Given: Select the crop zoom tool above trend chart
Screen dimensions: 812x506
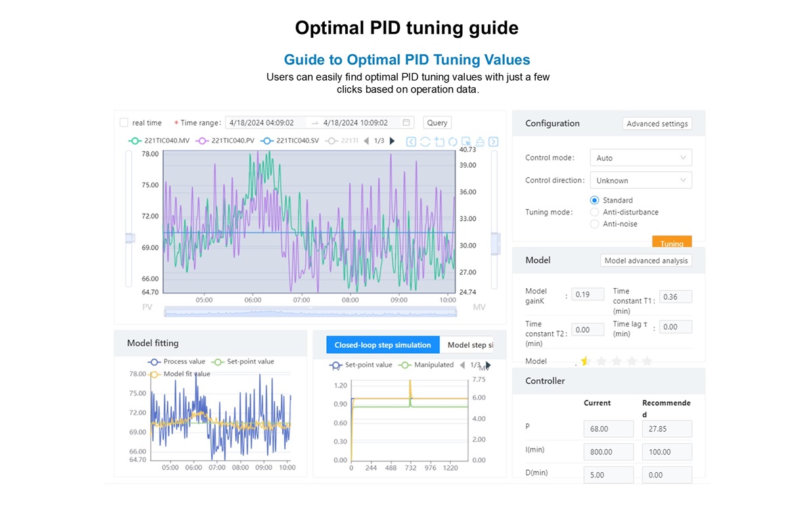Looking at the screenshot, I should click(x=439, y=141).
